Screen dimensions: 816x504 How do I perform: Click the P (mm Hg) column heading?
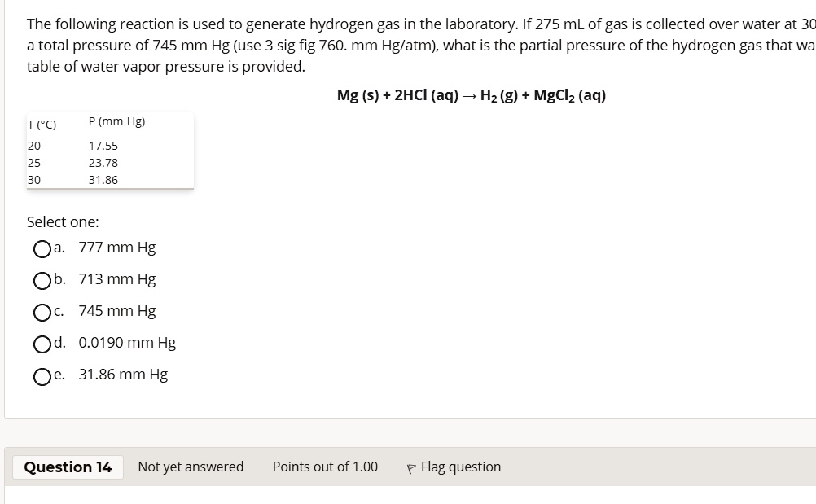click(x=116, y=121)
